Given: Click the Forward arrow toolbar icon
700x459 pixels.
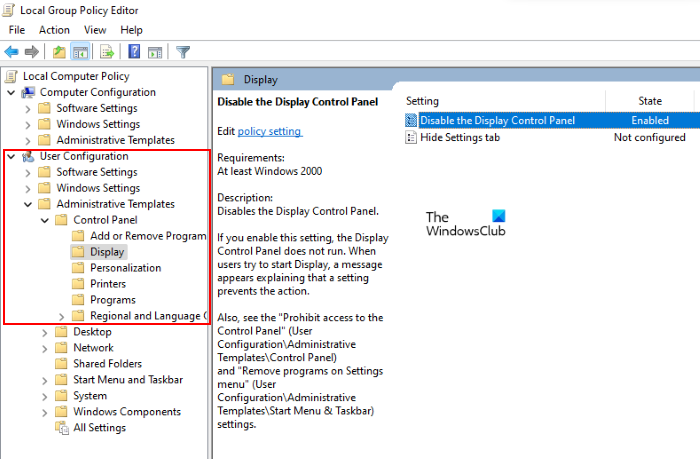Looking at the screenshot, I should coord(31,52).
